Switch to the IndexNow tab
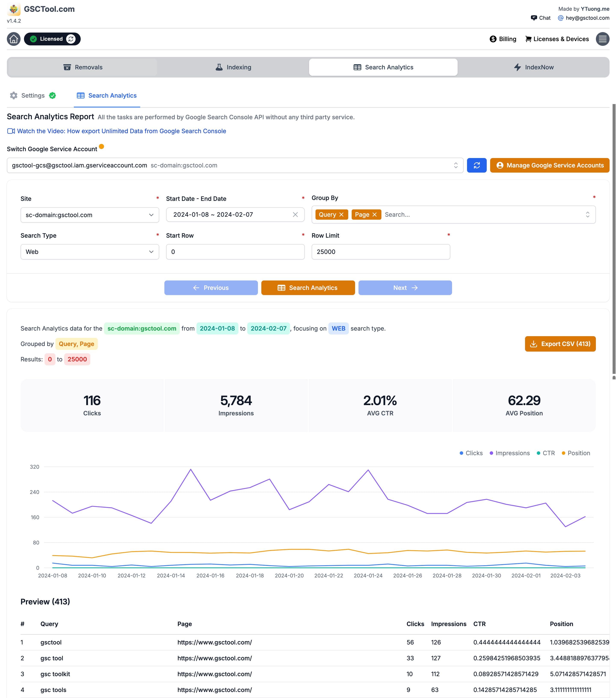The height and width of the screenshot is (698, 616). 533,67
